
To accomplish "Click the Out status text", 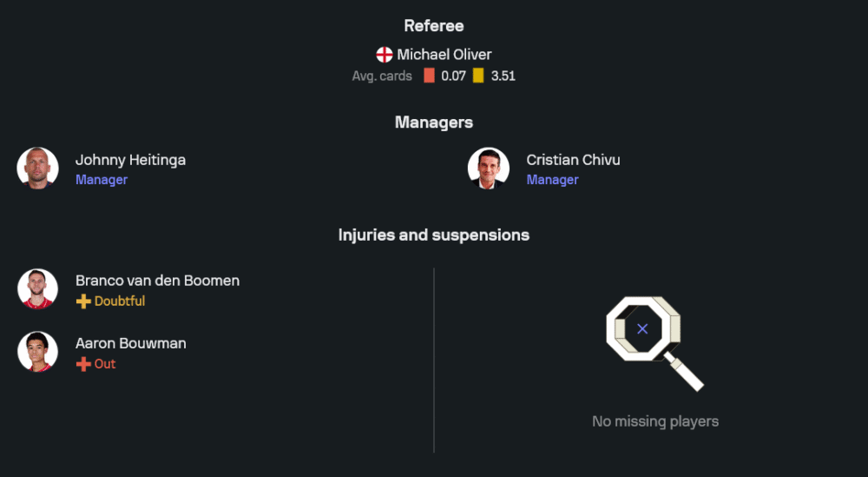I will pyautogui.click(x=105, y=364).
